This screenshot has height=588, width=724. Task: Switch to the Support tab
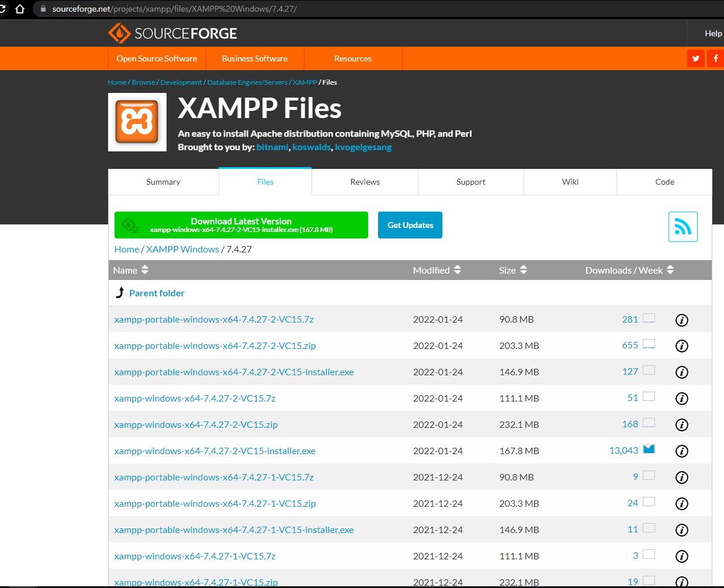click(471, 182)
